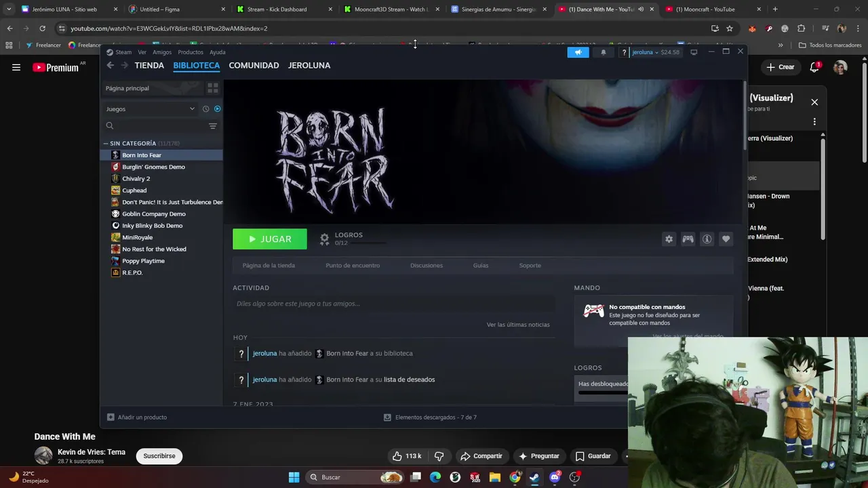Open YouTube notifications bell

click(x=815, y=67)
